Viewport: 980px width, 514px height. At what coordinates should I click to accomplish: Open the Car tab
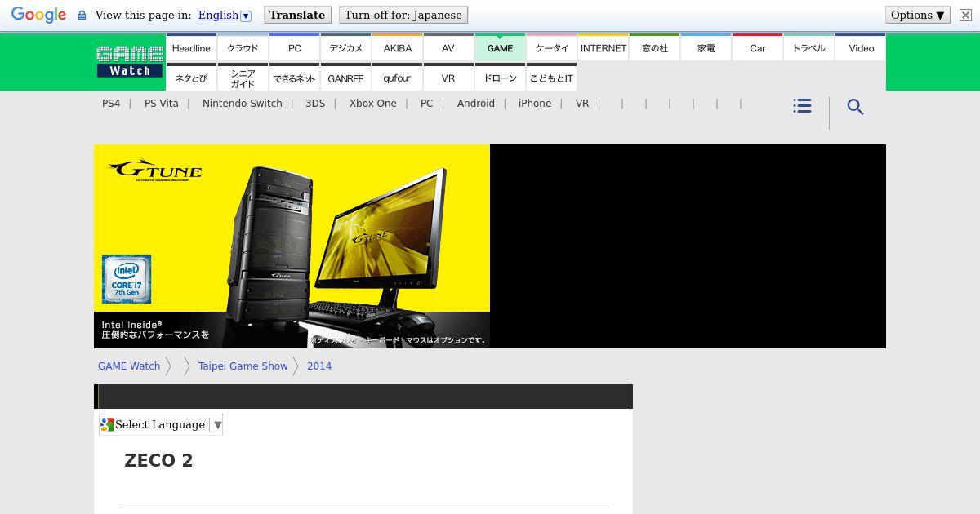[x=757, y=47]
